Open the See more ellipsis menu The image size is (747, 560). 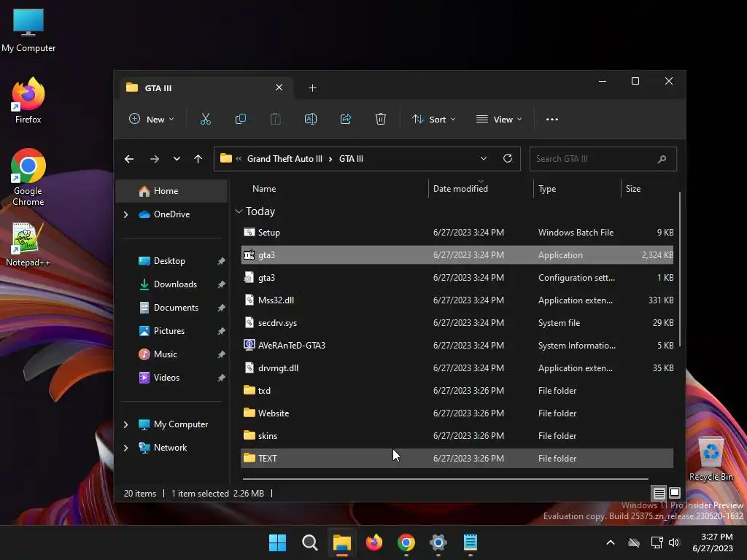tap(552, 120)
